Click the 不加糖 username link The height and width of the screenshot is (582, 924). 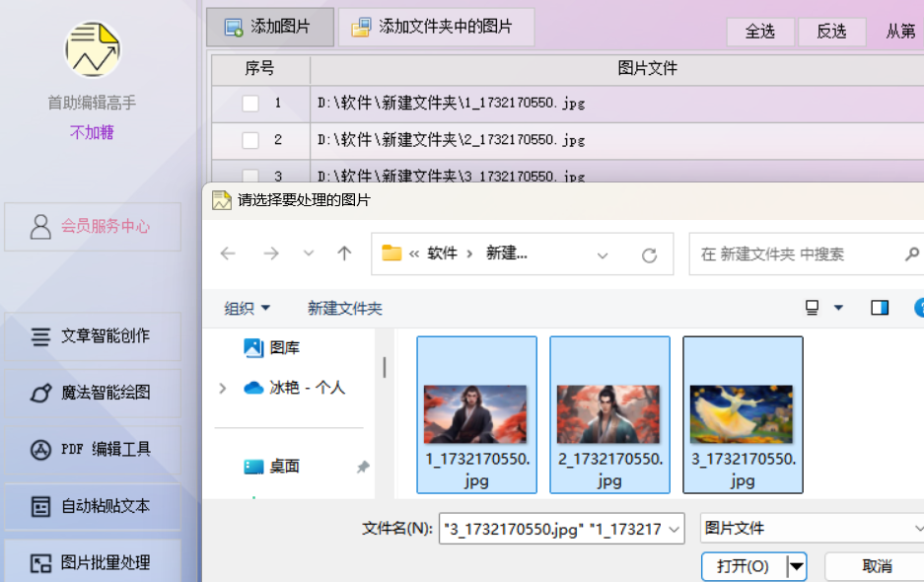tap(92, 132)
